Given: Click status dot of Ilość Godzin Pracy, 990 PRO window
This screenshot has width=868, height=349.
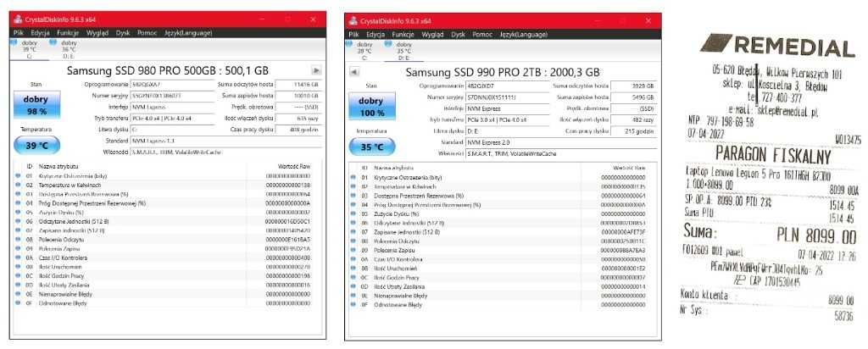Looking at the screenshot, I should coord(353,278).
